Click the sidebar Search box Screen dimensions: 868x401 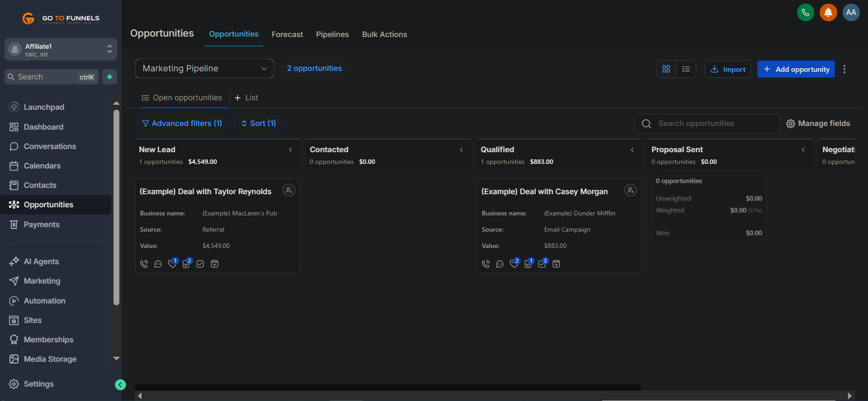point(52,77)
